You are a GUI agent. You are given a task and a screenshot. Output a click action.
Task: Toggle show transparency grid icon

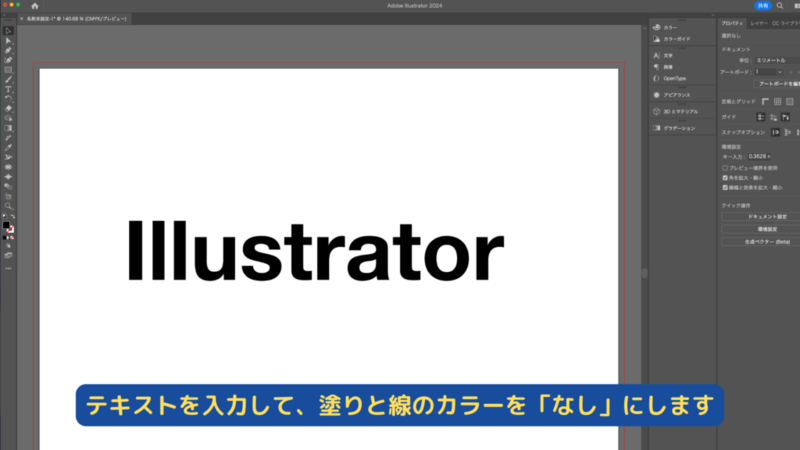(x=790, y=102)
